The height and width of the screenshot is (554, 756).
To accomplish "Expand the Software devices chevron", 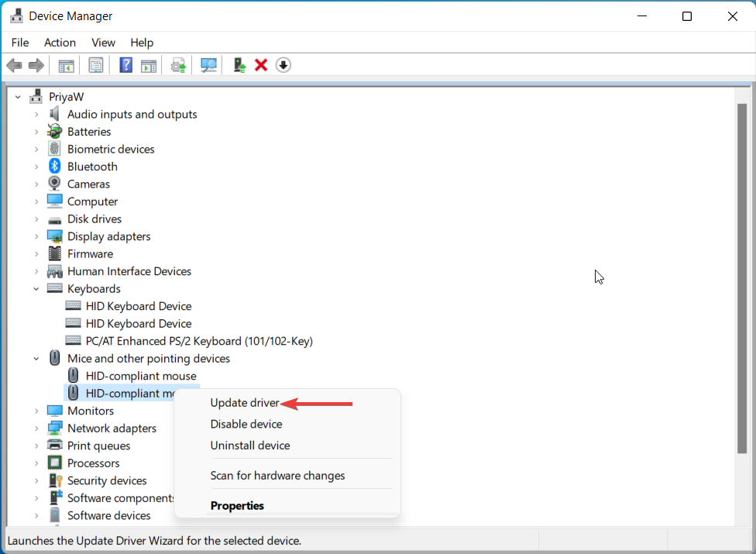I will click(x=36, y=515).
